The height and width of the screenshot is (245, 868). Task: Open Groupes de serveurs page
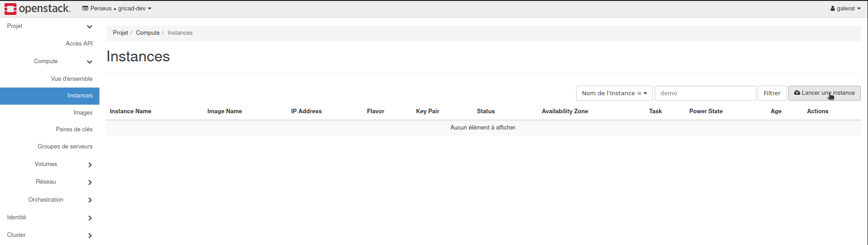(x=65, y=147)
